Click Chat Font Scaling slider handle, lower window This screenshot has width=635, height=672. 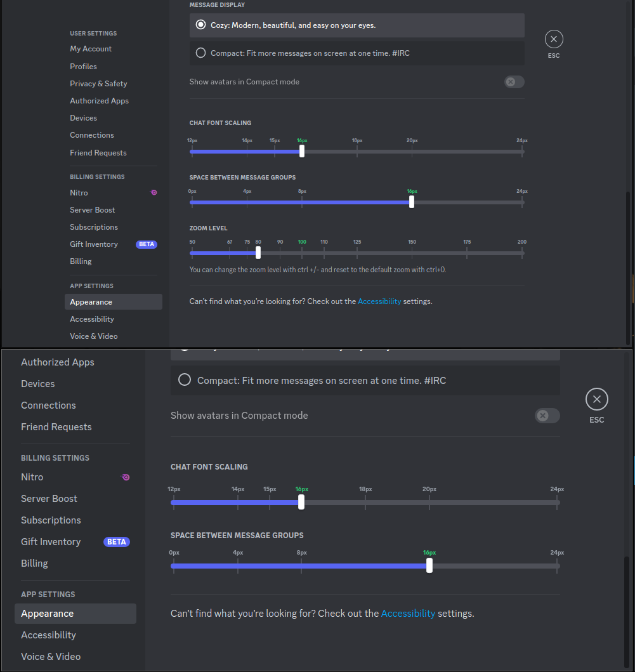pyautogui.click(x=301, y=502)
